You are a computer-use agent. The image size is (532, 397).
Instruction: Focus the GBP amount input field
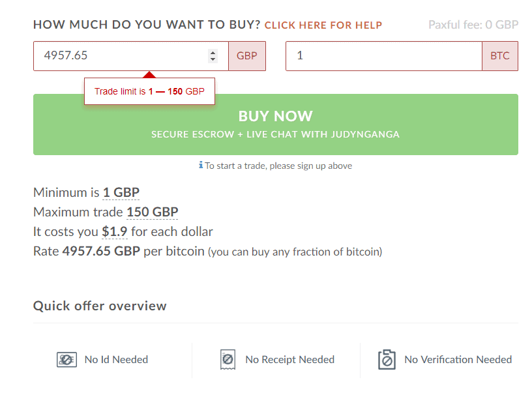click(131, 56)
